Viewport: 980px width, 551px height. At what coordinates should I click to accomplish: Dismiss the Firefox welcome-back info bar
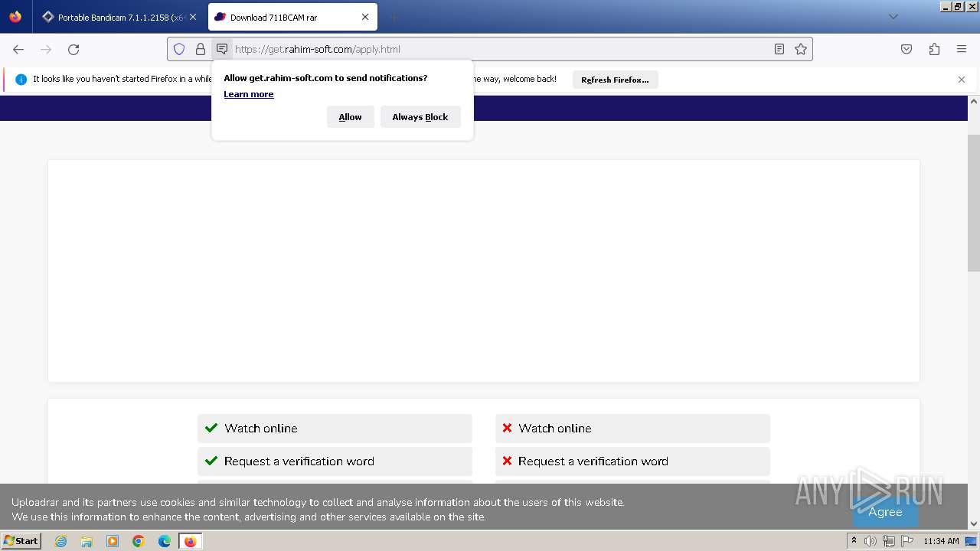tap(962, 80)
